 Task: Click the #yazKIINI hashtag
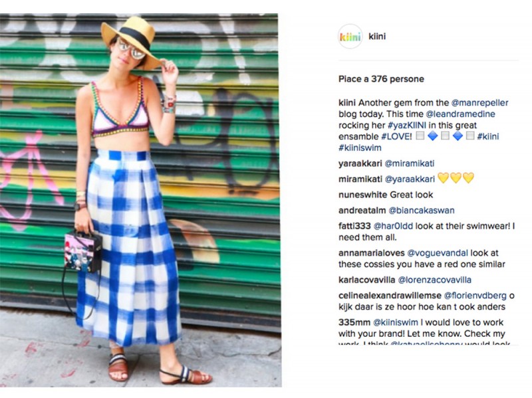(407, 125)
